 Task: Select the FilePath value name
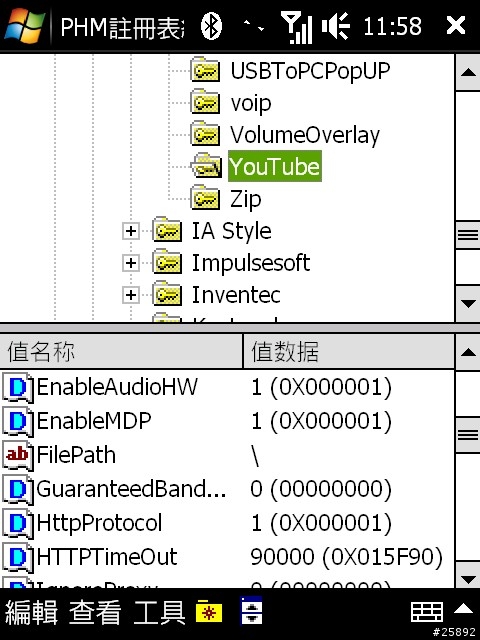click(76, 455)
